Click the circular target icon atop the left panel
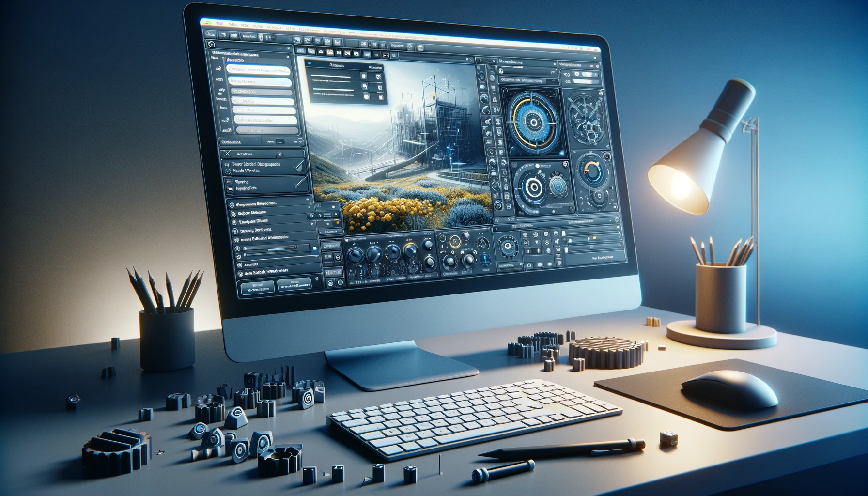Viewport: 868px width, 496px height. [x=211, y=44]
